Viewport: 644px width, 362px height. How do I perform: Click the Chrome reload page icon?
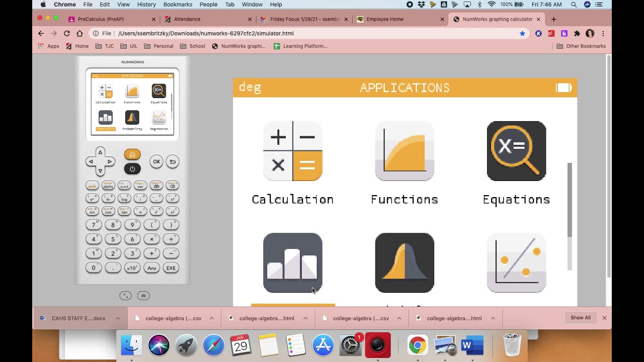pos(66,33)
